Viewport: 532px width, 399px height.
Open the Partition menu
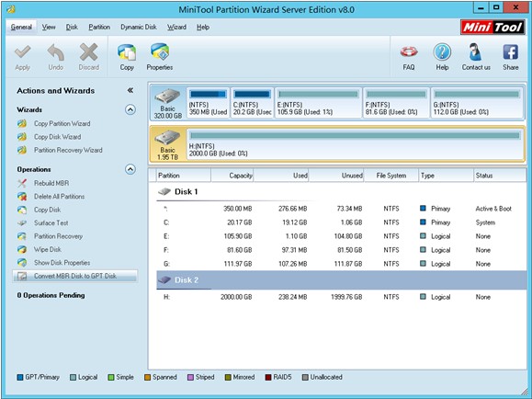(99, 27)
